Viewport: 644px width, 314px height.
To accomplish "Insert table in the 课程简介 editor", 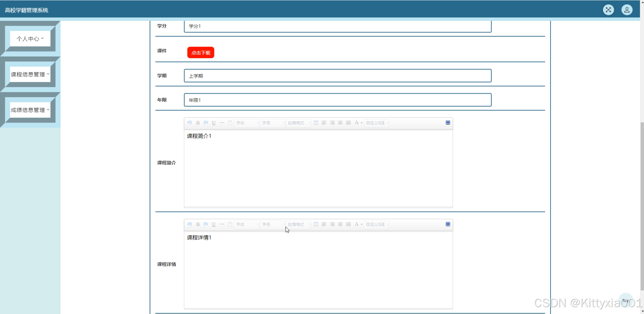I will tap(316, 123).
